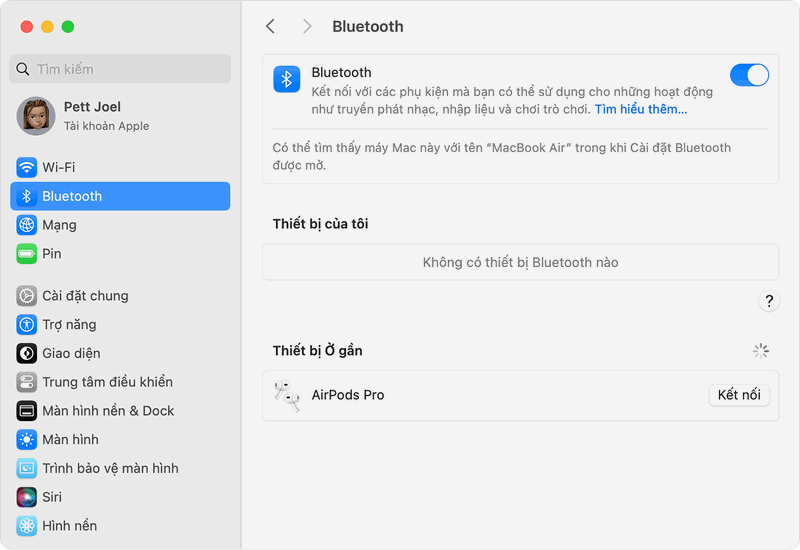The height and width of the screenshot is (550, 800).
Task: Click the Màn hình nền & Dock icon
Action: [x=27, y=411]
